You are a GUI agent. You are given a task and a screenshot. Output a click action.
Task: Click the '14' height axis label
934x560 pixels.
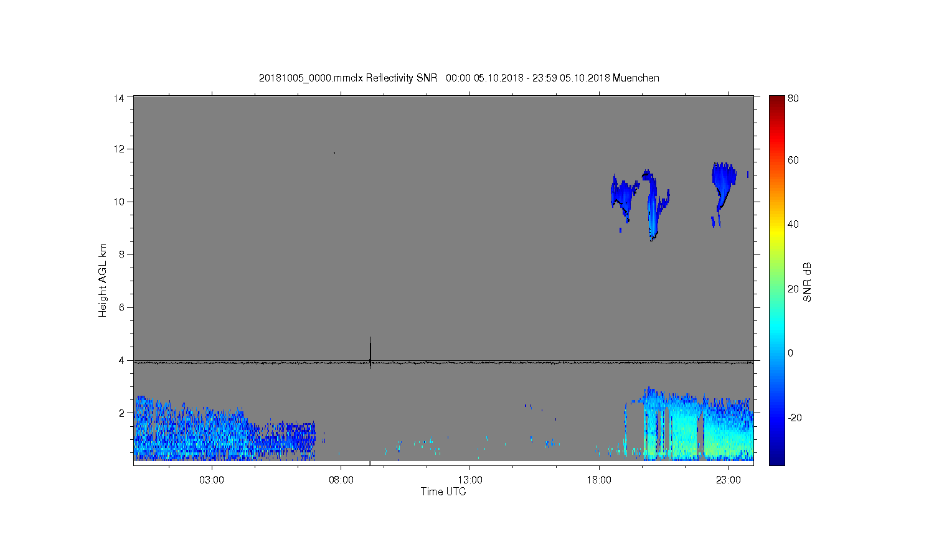(x=120, y=98)
